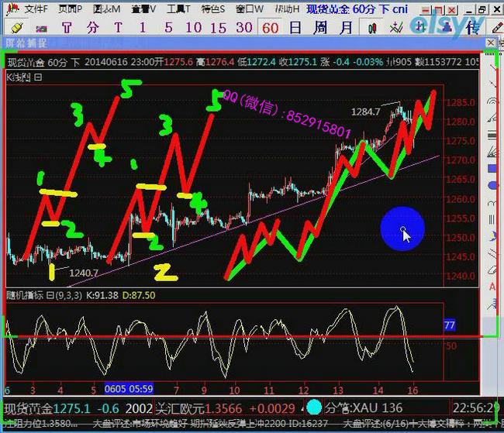Collapse the 随机指标 indicator panel

(50, 295)
